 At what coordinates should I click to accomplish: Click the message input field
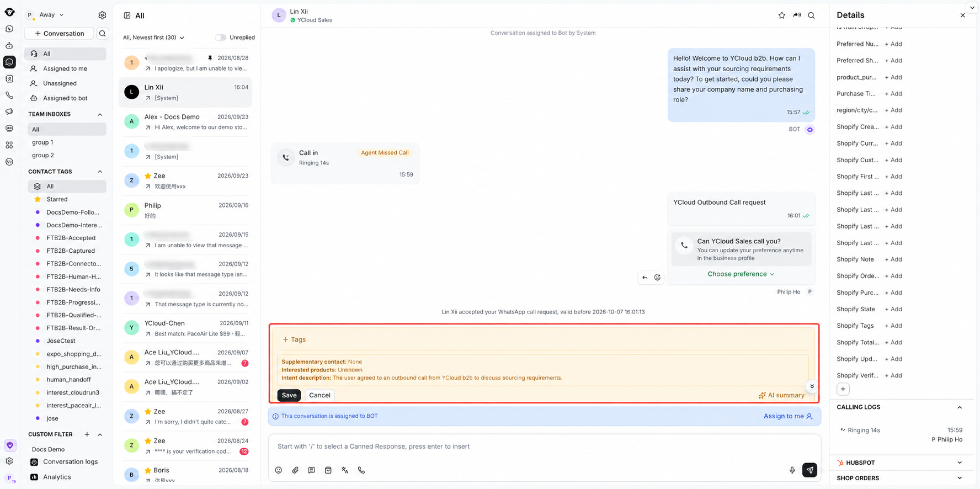pyautogui.click(x=544, y=447)
